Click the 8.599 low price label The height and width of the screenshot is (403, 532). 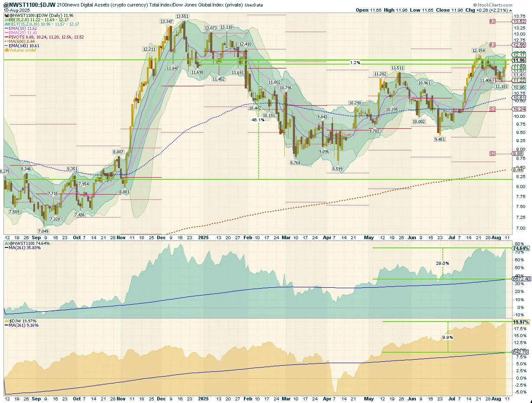338,169
